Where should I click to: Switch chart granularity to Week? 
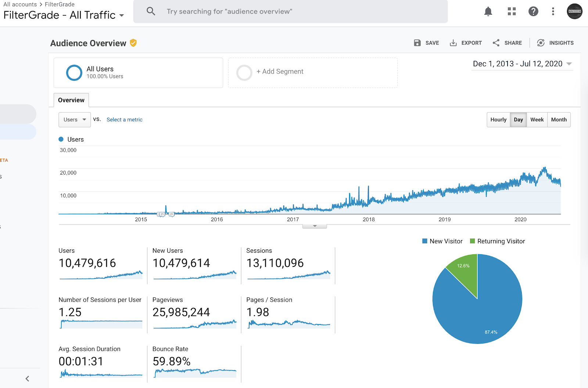coord(537,120)
